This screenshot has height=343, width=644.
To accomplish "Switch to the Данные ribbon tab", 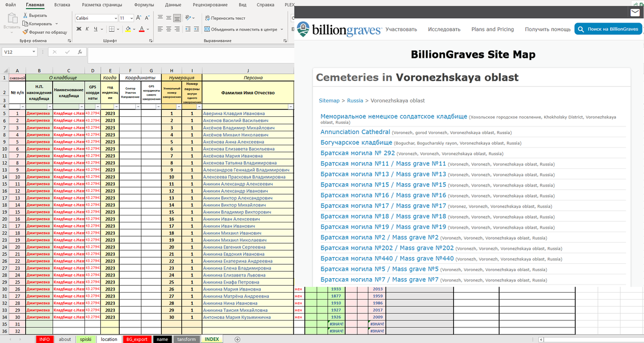I will pyautogui.click(x=173, y=5).
